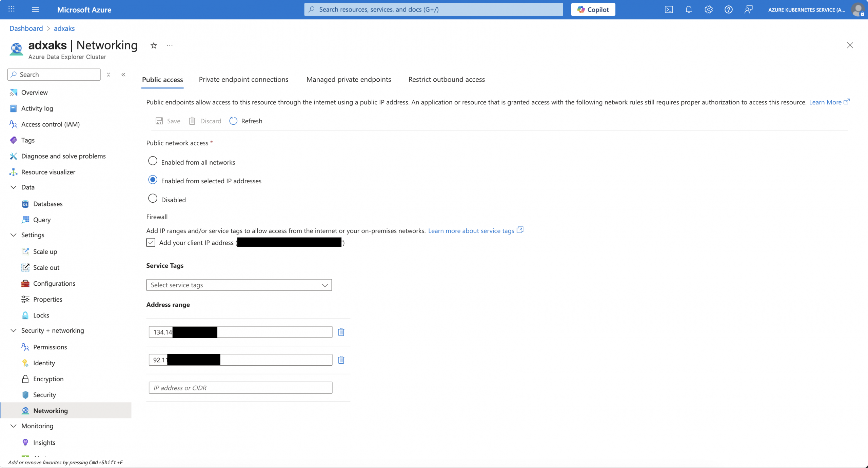The width and height of the screenshot is (868, 468).
Task: Open the Select service tags dropdown
Action: pos(239,285)
